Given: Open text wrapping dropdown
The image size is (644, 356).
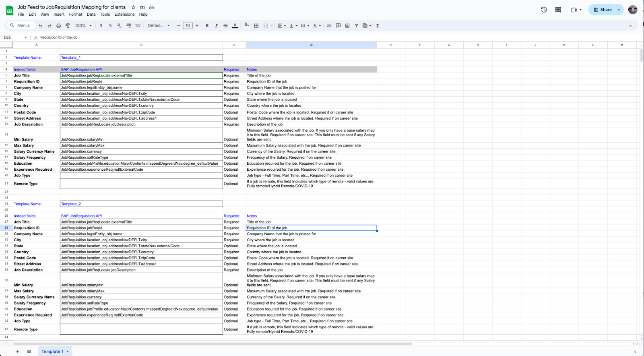Looking at the screenshot, I should point(305,26).
